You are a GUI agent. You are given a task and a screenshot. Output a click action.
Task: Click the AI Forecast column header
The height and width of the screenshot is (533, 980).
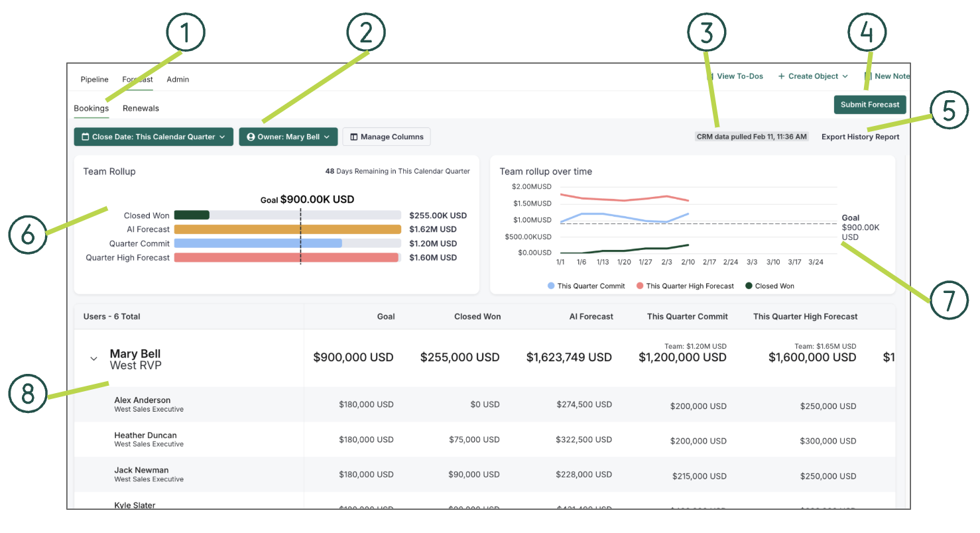591,316
